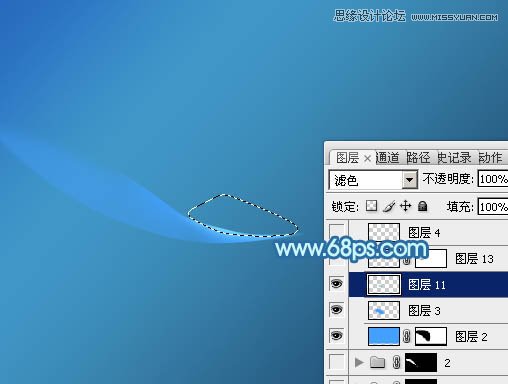The image size is (508, 384).
Task: Show group 2 visibility box
Action: pyautogui.click(x=336, y=361)
